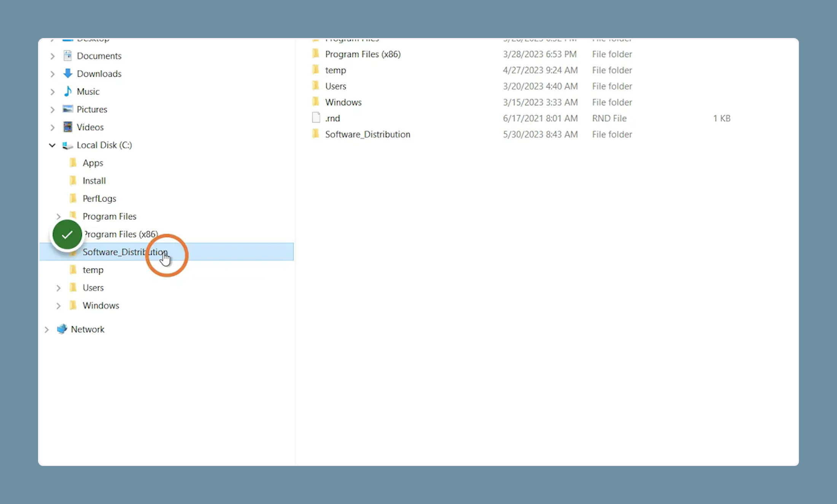Click the Videos film icon in sidebar
837x504 pixels.
pyautogui.click(x=68, y=127)
